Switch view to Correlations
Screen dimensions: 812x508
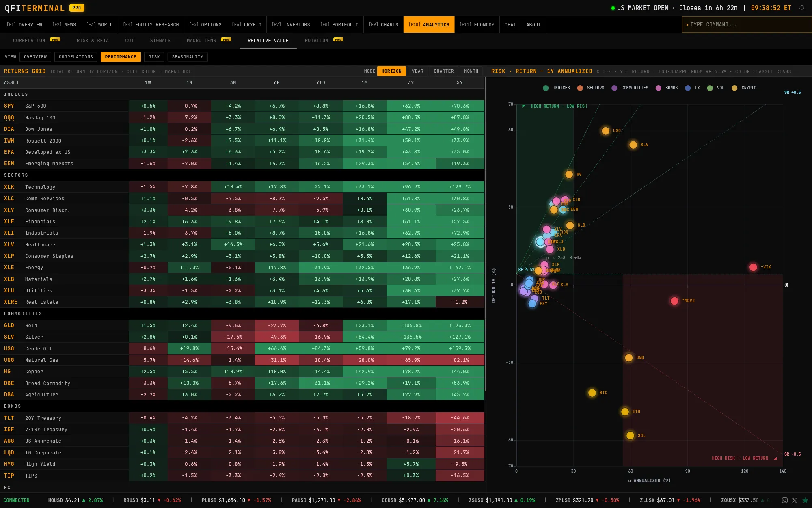click(x=76, y=57)
